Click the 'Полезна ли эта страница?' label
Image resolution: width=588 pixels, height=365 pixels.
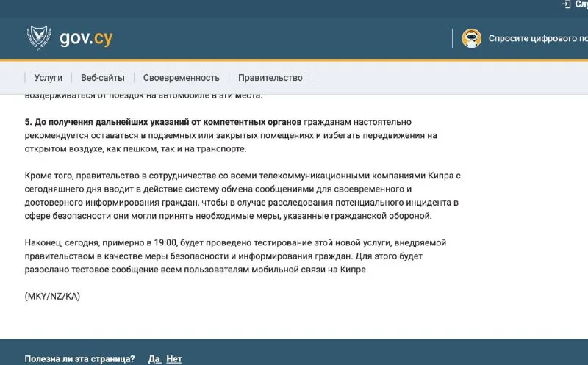[79, 359]
